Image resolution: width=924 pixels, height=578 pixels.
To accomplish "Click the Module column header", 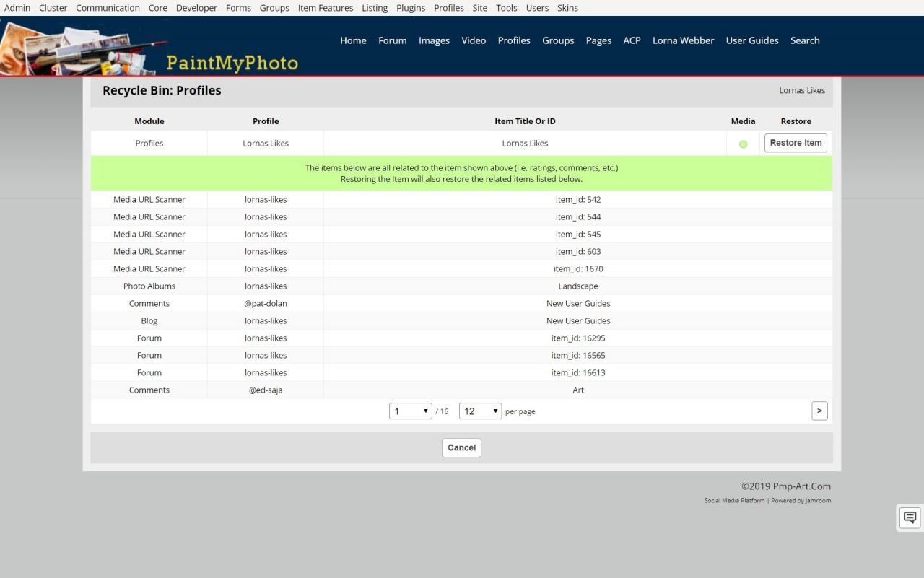I will (x=149, y=121).
